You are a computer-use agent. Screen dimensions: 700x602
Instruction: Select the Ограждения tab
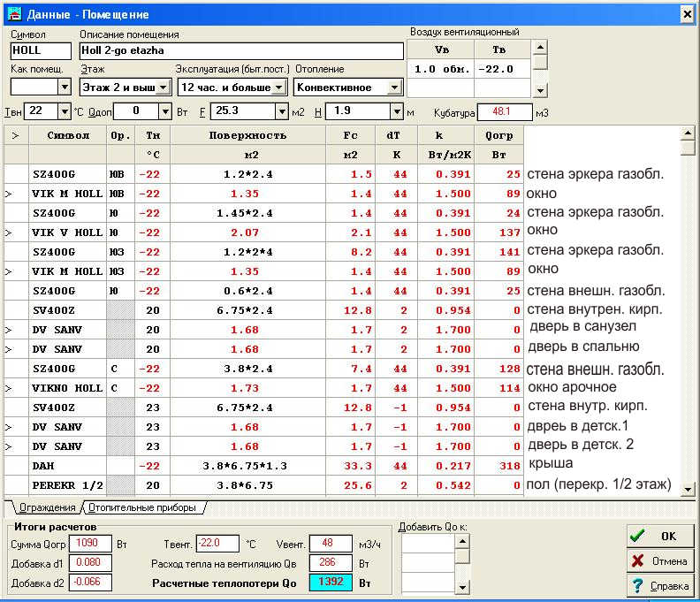(48, 507)
